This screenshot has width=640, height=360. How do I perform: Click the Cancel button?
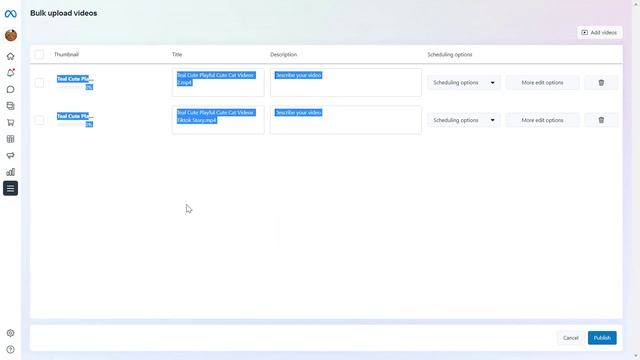[571, 338]
